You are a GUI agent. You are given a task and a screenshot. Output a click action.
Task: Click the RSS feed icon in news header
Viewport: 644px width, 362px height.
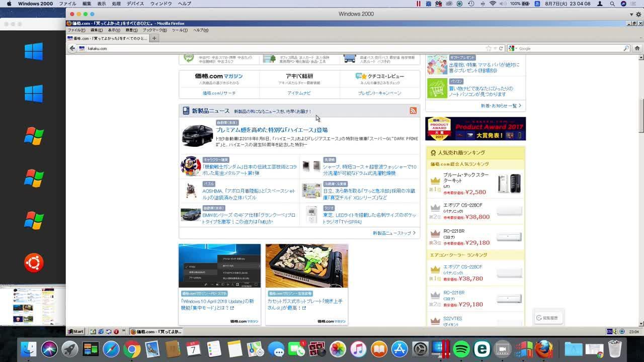point(413,111)
